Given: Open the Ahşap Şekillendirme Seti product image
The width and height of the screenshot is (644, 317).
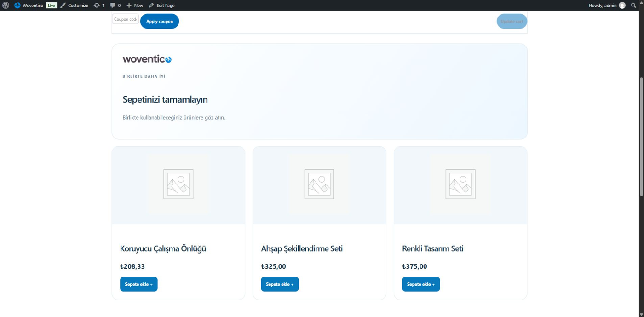Looking at the screenshot, I should tap(319, 185).
